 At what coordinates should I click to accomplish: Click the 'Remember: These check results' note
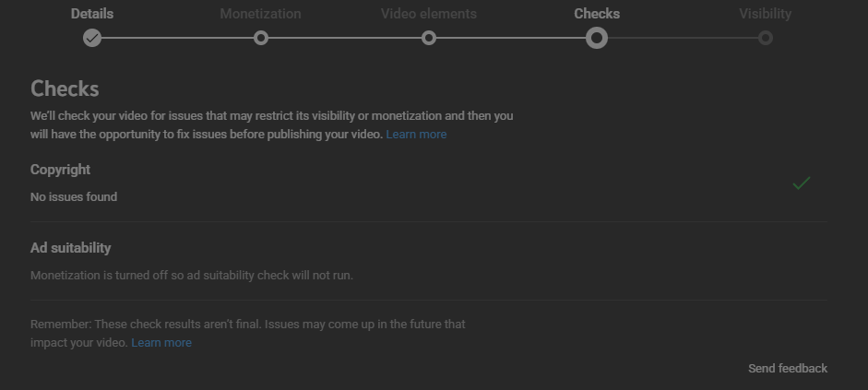point(248,334)
